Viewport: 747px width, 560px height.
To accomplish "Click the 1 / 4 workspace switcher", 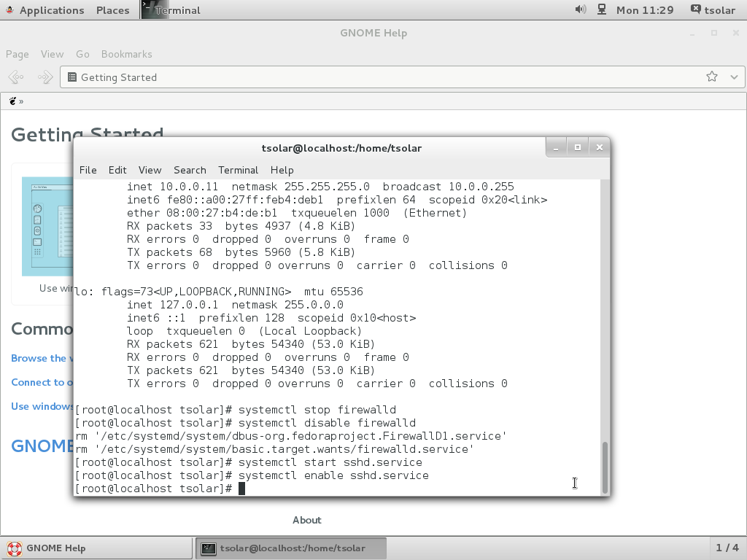I will click(x=727, y=548).
